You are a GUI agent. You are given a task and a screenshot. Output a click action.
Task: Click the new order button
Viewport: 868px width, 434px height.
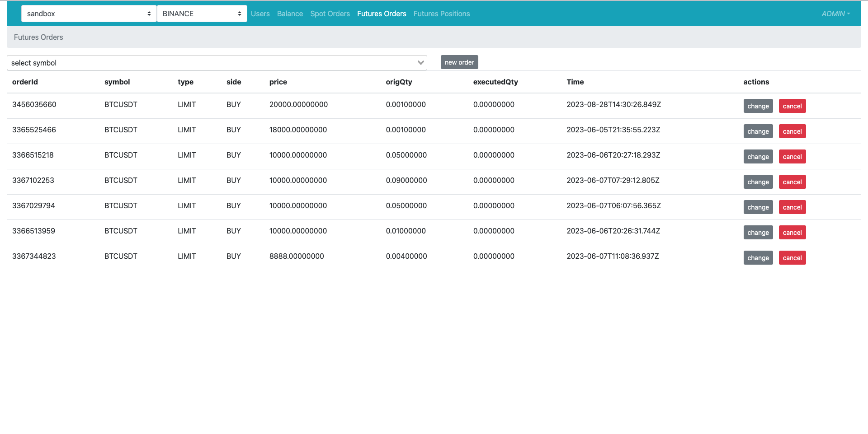click(x=459, y=62)
